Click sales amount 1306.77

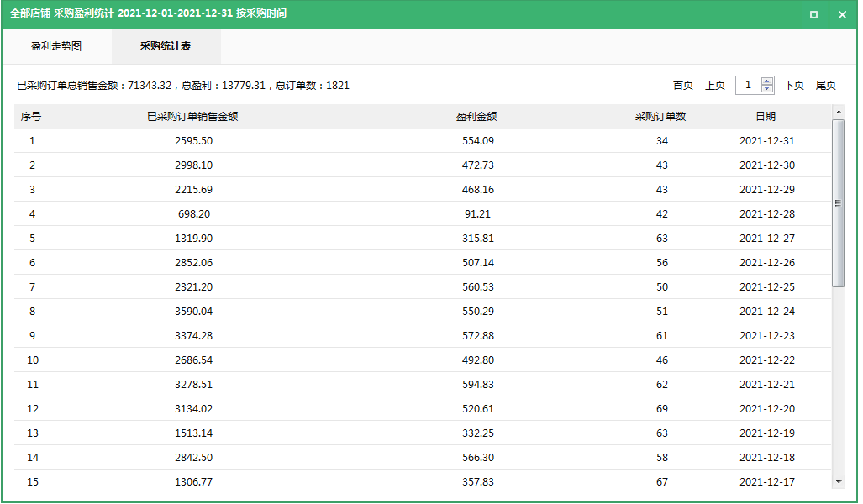tap(194, 481)
